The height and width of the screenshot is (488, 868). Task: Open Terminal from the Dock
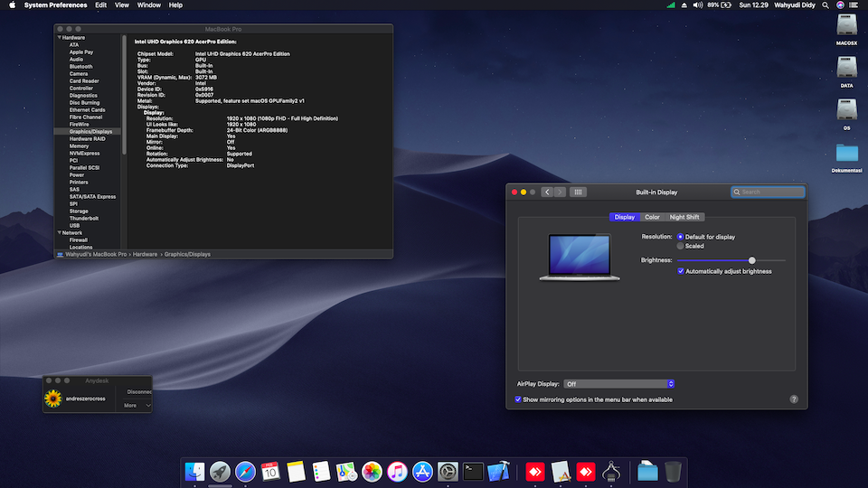473,471
